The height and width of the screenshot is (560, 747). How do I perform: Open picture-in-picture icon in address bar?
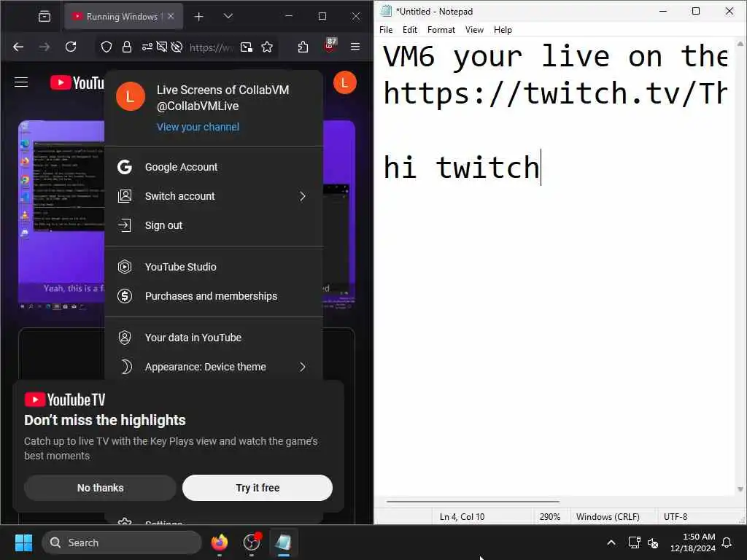[x=247, y=47]
